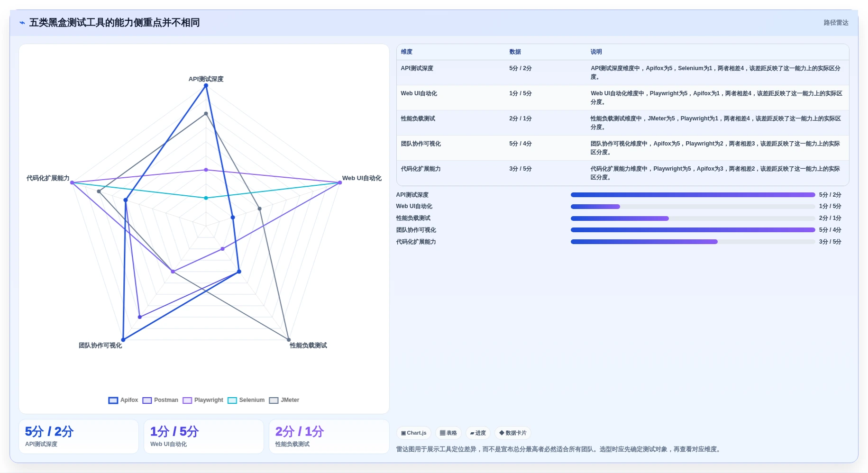This screenshot has width=868, height=473.
Task: Click the Apifox data point at 团队协作可视化 vertex
Action: tap(123, 340)
